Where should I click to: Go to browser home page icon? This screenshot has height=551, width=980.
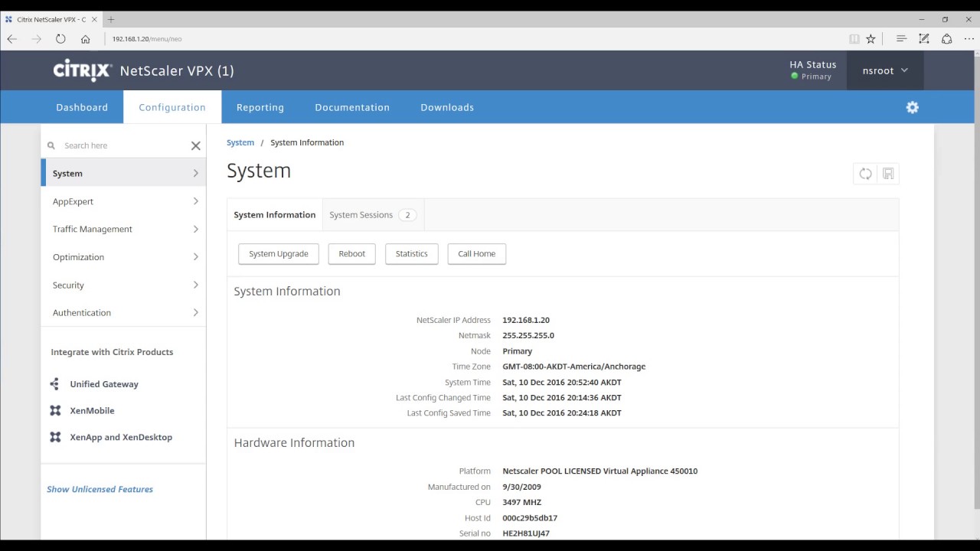point(85,39)
